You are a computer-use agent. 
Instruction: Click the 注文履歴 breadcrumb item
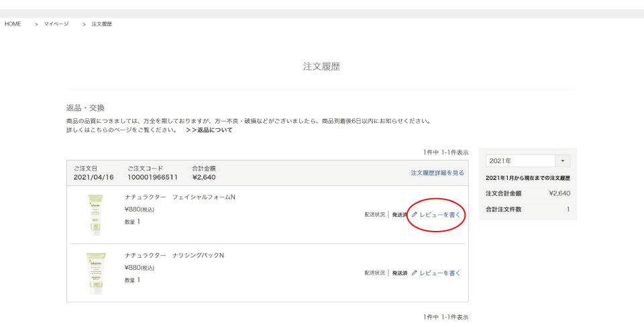(x=102, y=24)
